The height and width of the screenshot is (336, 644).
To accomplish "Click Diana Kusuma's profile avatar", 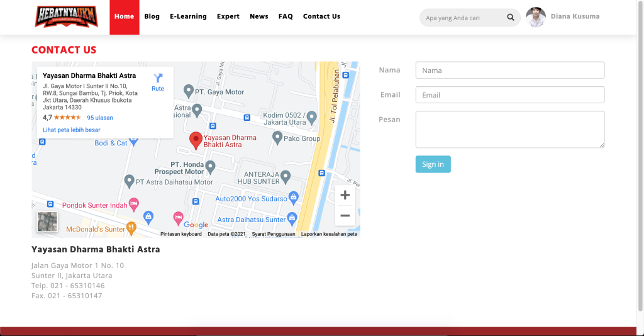I will 536,17.
